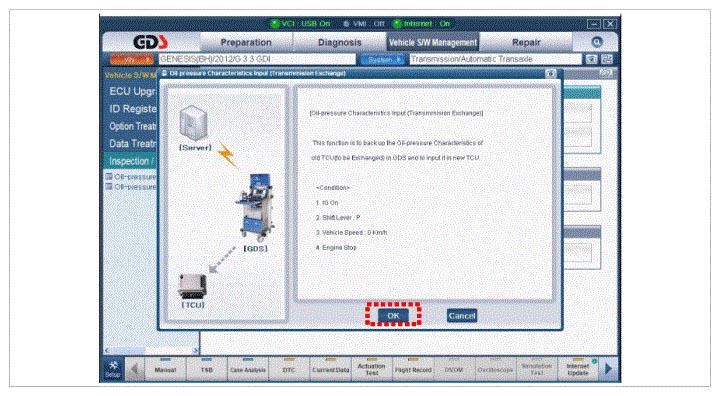Screen dimensions: 720x396
Task: Click the Server icon in diagram
Action: (x=193, y=123)
